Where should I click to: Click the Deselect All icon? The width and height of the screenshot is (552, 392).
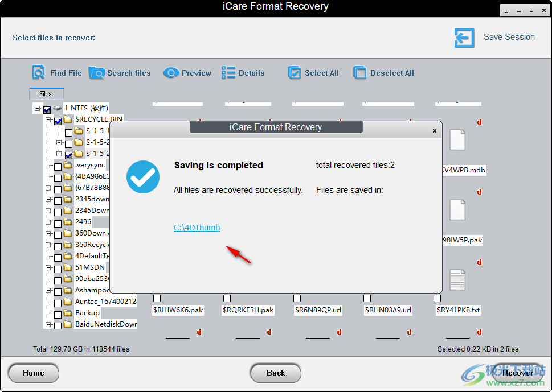pos(360,73)
